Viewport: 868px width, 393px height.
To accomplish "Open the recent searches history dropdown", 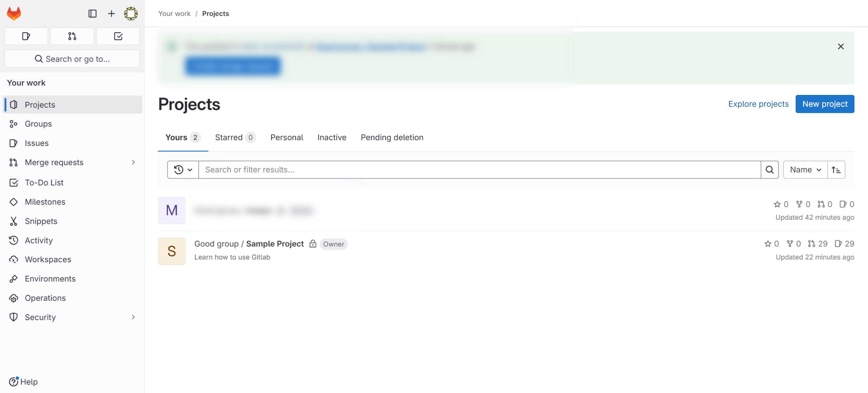I will (183, 170).
